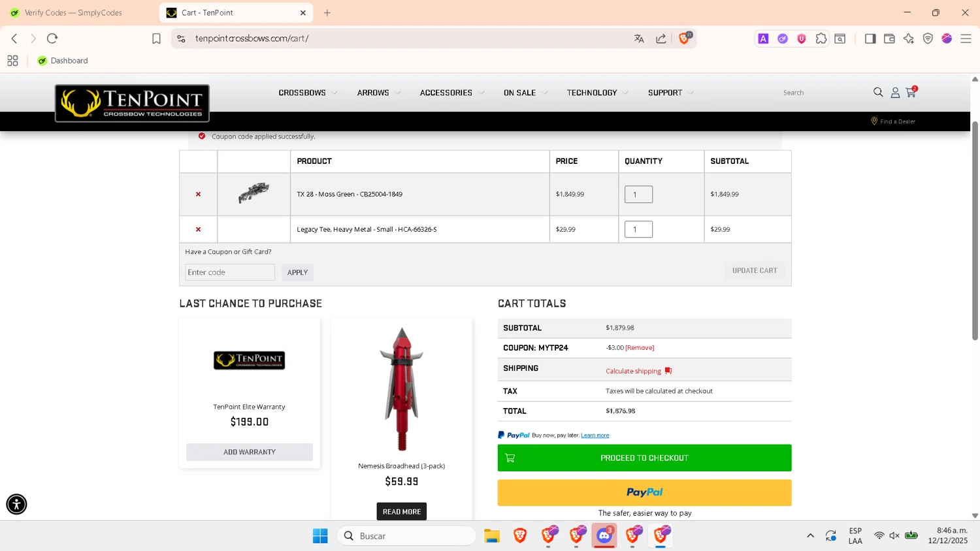
Task: Open File Explorer from taskbar
Action: [492, 536]
